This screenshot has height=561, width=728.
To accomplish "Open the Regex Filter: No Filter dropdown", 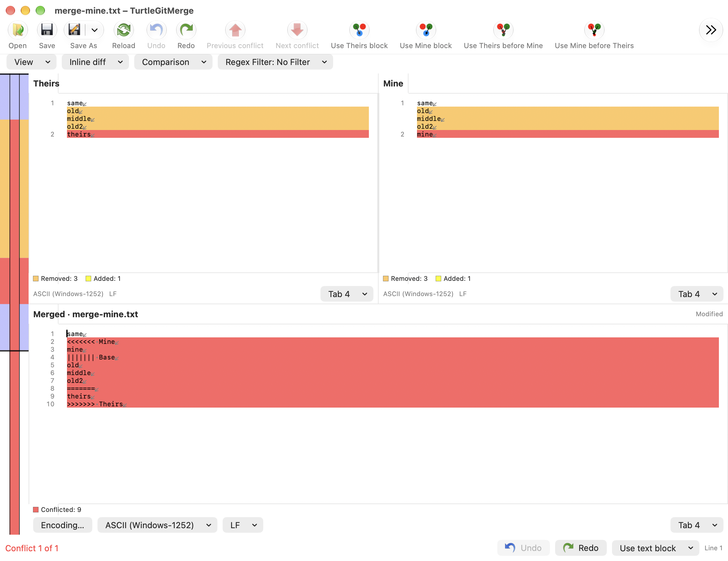I will (275, 62).
